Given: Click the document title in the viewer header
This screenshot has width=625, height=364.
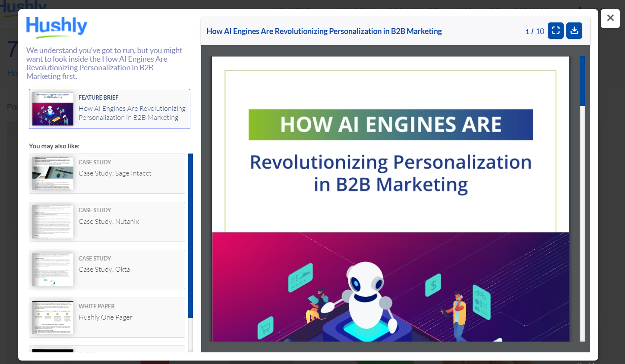Looking at the screenshot, I should click(323, 31).
